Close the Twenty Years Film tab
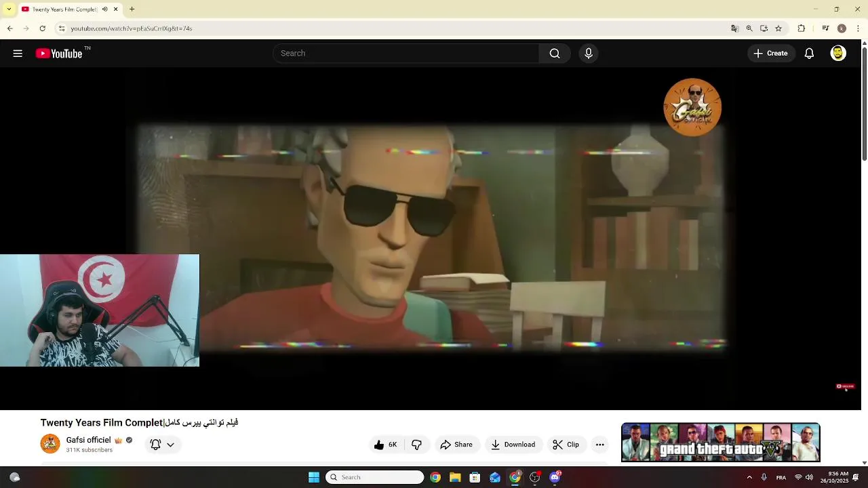 (116, 9)
